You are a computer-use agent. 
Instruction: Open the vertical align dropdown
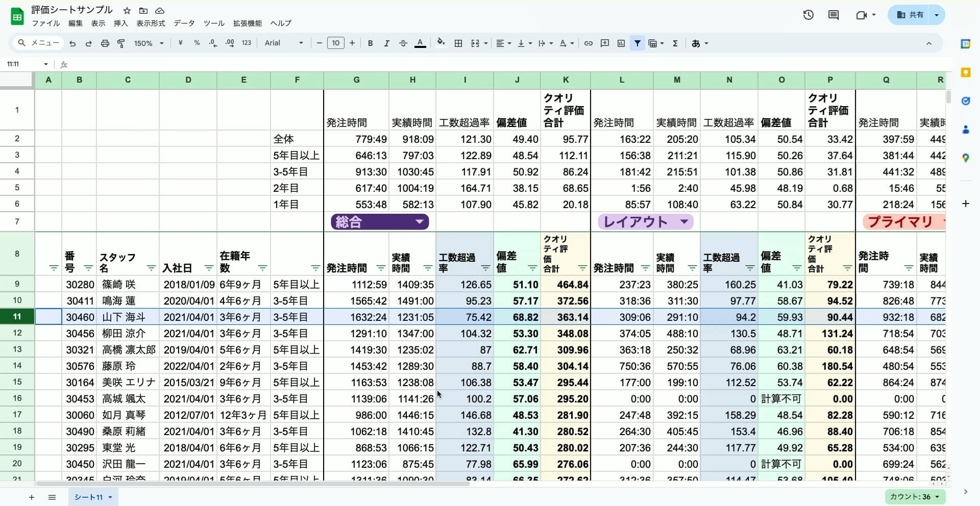(x=525, y=43)
